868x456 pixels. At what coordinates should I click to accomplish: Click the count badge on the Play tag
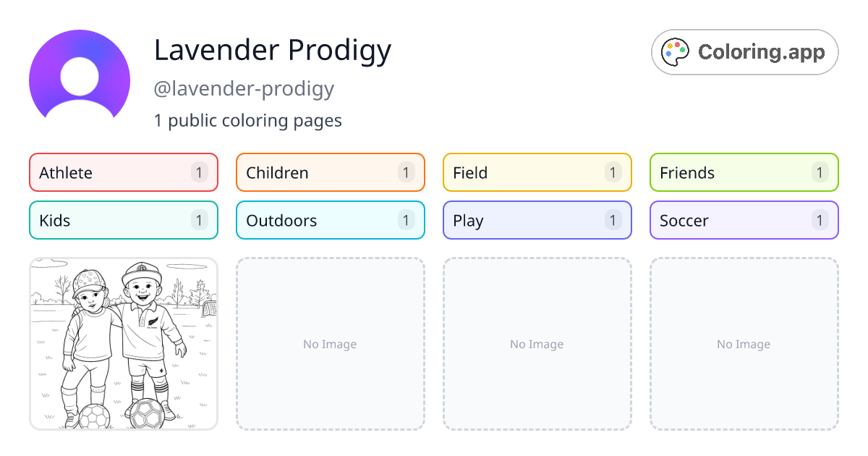coord(613,220)
